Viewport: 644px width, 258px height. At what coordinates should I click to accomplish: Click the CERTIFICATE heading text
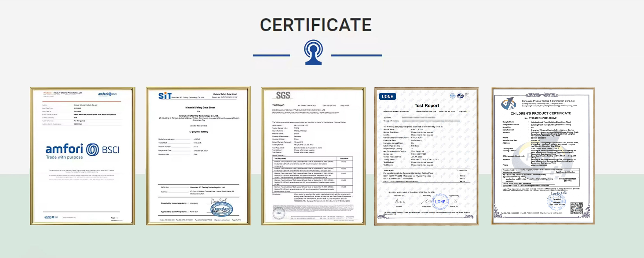pyautogui.click(x=316, y=25)
